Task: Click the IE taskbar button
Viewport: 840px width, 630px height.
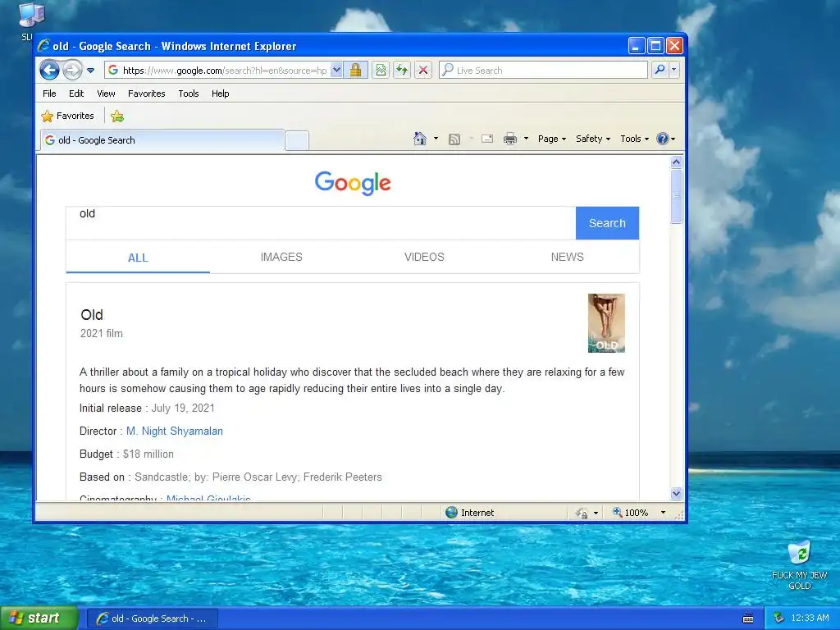Action: click(x=152, y=619)
